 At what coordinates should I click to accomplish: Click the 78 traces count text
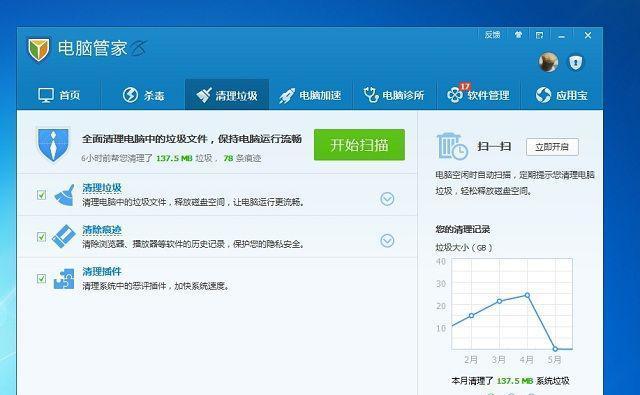pyautogui.click(x=228, y=158)
